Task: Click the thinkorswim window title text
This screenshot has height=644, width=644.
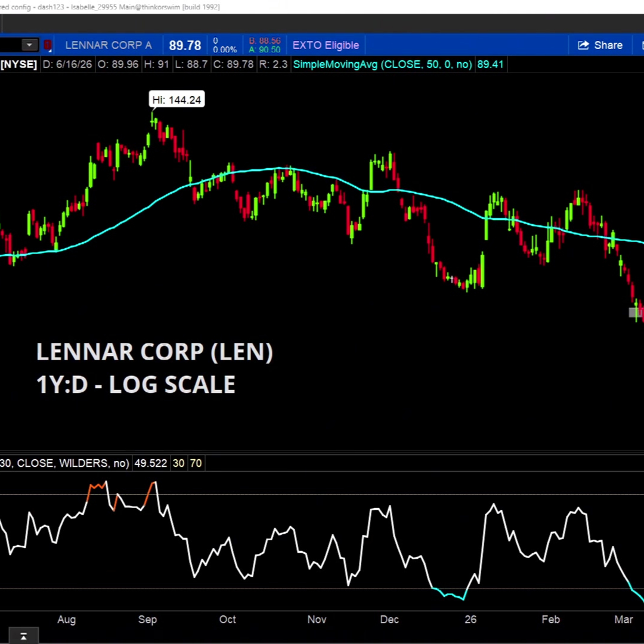Action: 110,7
